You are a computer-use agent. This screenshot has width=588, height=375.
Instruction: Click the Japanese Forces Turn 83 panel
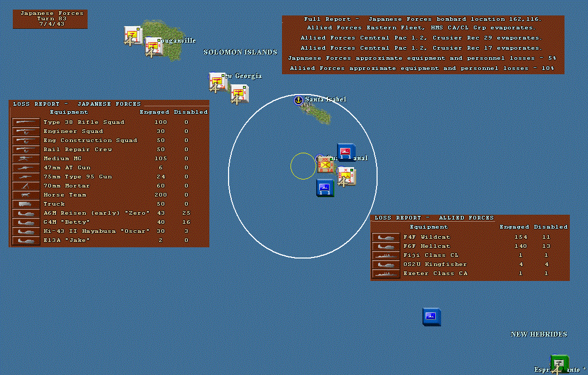50,19
